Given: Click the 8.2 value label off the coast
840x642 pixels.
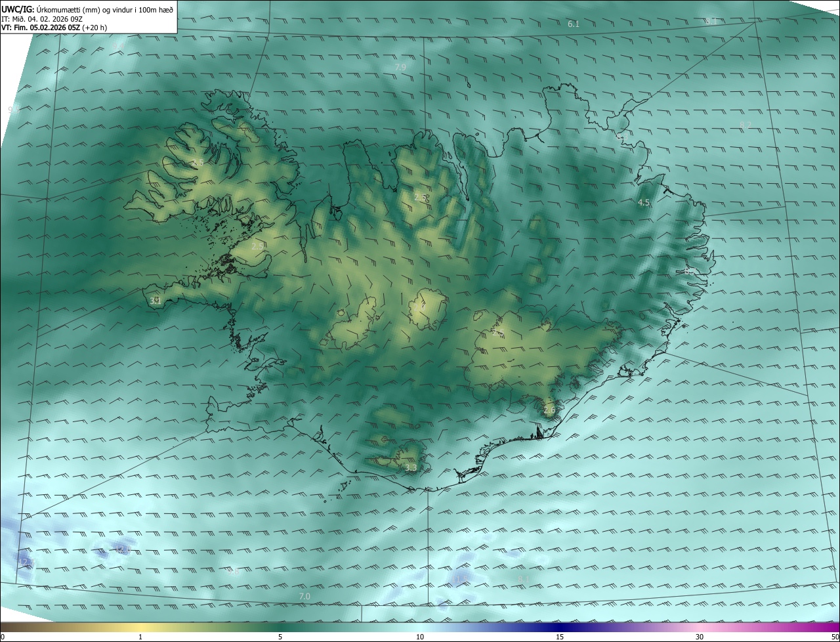Looking at the screenshot, I should [x=745, y=125].
